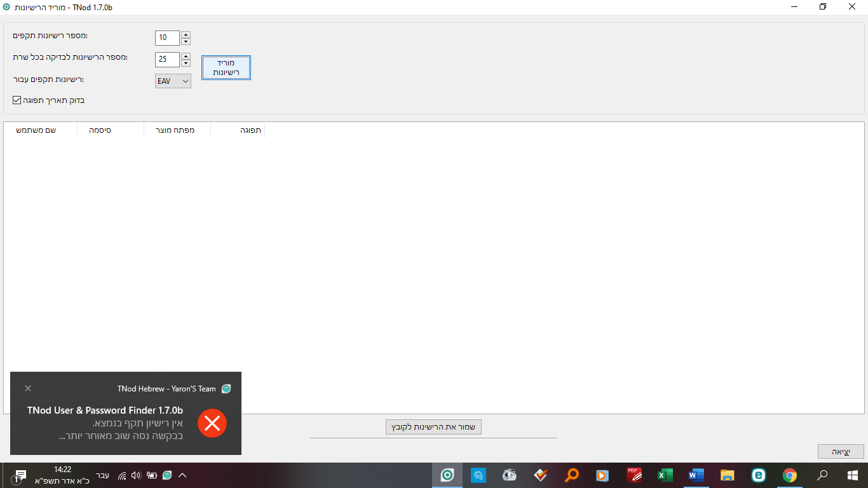The image size is (868, 488).
Task: Click the שם משתמש column header
Action: (40, 130)
